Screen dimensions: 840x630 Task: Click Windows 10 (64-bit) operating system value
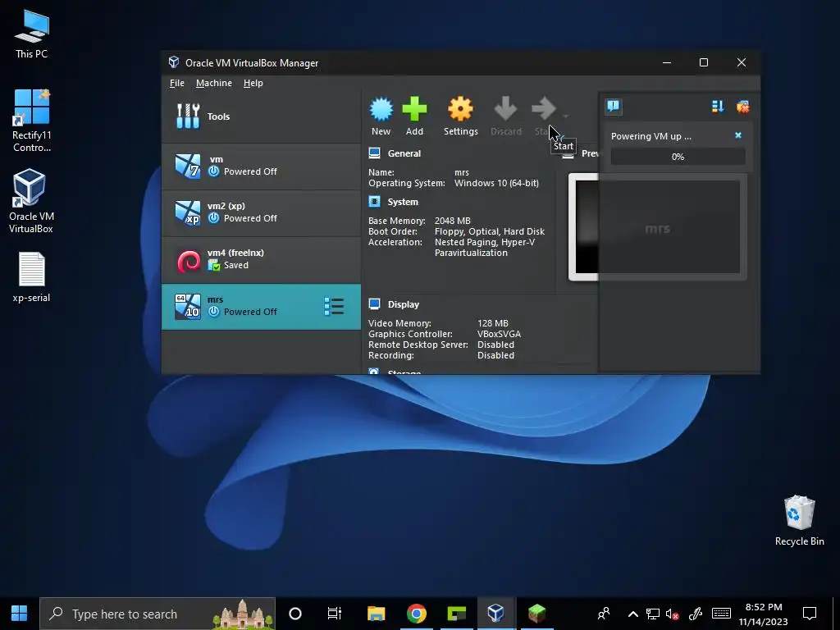(x=496, y=183)
